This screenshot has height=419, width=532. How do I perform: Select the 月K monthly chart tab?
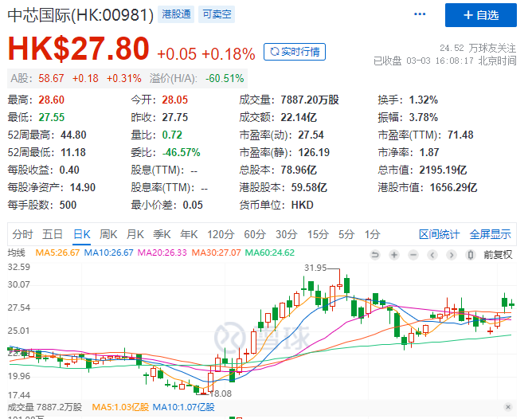135,234
